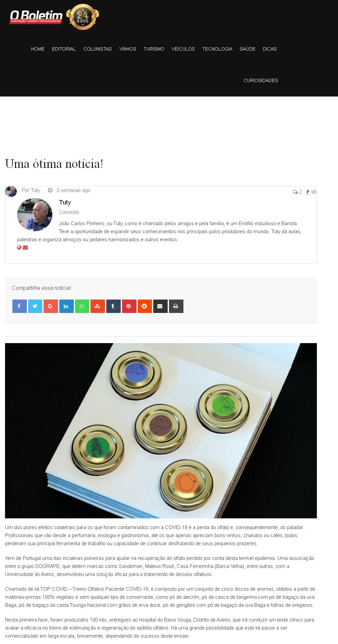The width and height of the screenshot is (338, 644).
Task: Send the article by email icon
Action: [160, 306]
